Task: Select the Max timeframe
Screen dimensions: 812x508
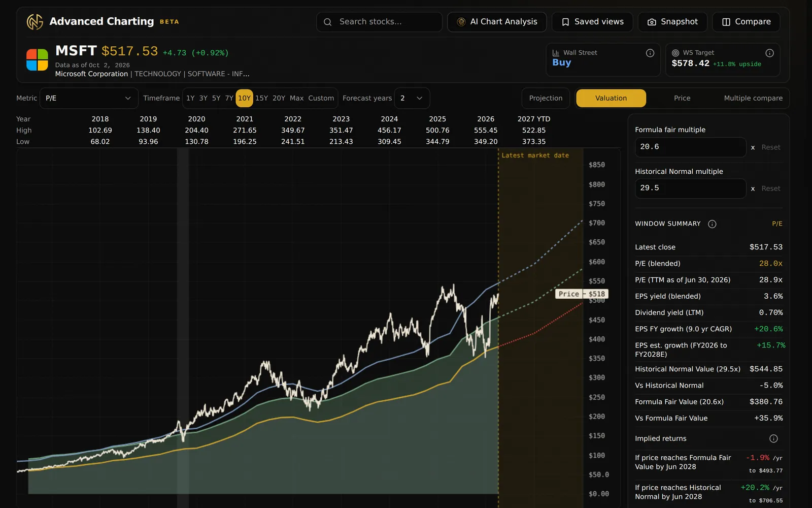Action: pos(297,98)
